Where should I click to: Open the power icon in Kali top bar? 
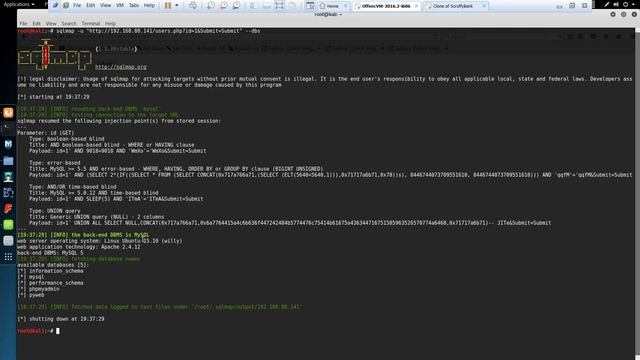625,4
